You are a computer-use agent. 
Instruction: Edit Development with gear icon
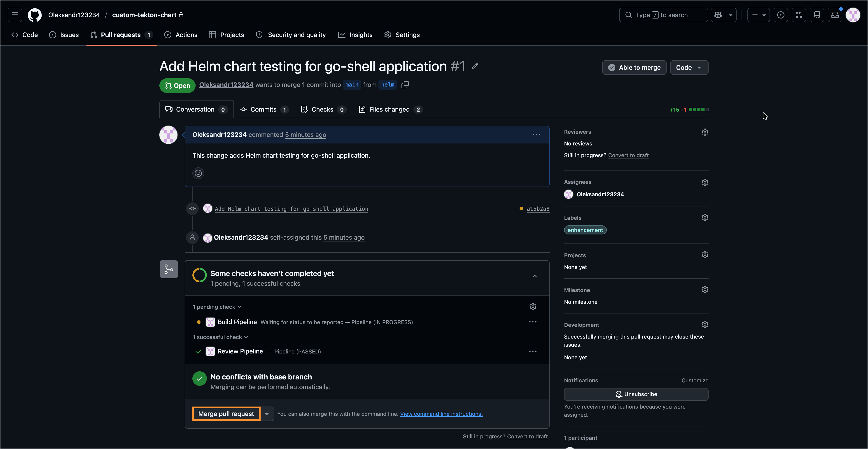pyautogui.click(x=705, y=324)
